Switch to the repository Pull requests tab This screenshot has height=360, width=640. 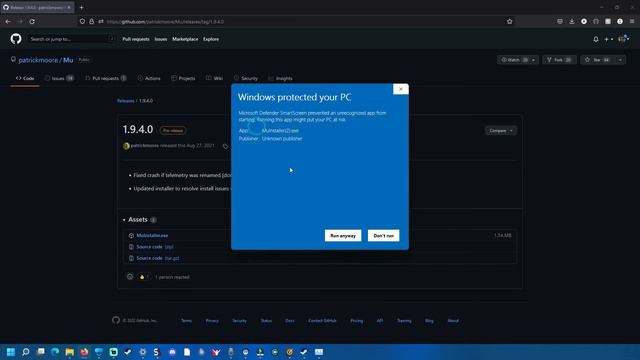coord(106,78)
